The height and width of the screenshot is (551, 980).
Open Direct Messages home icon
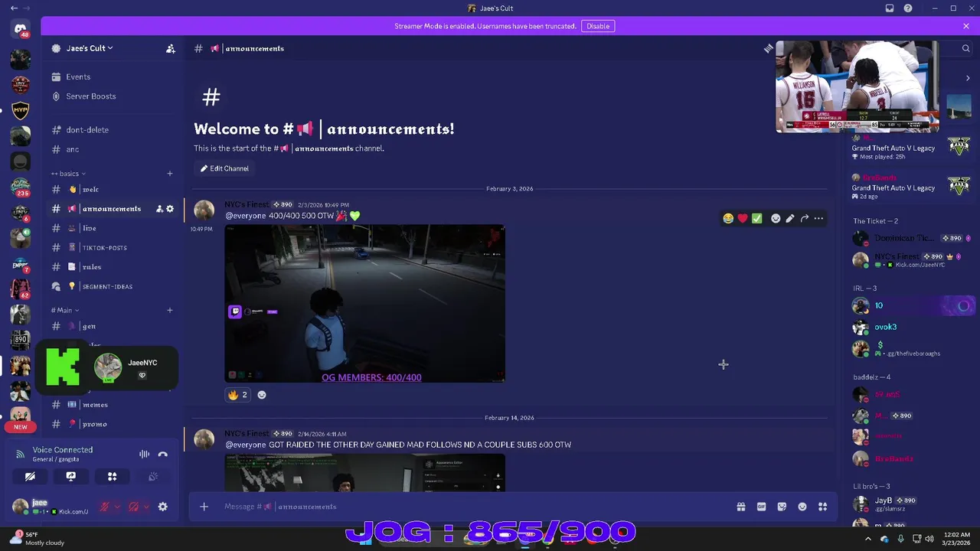point(21,28)
